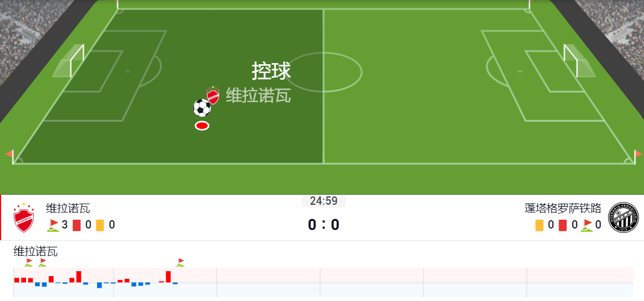Select the third corner flag timeline marker

(x=180, y=262)
